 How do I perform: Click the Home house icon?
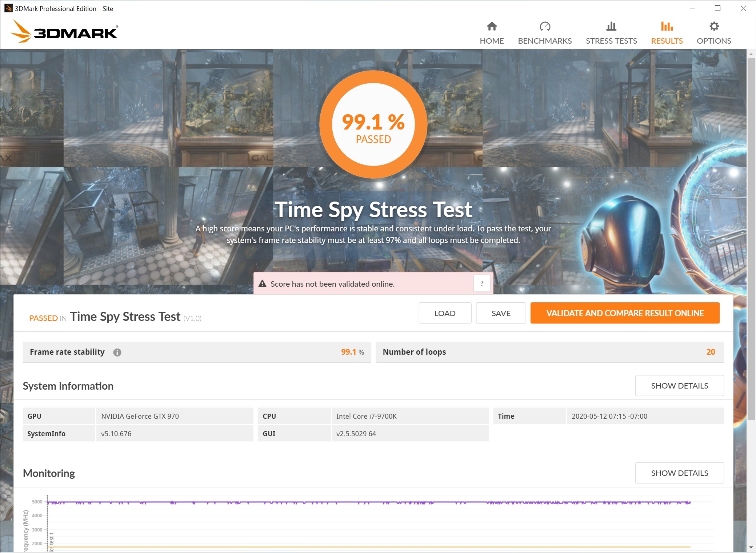click(x=492, y=26)
